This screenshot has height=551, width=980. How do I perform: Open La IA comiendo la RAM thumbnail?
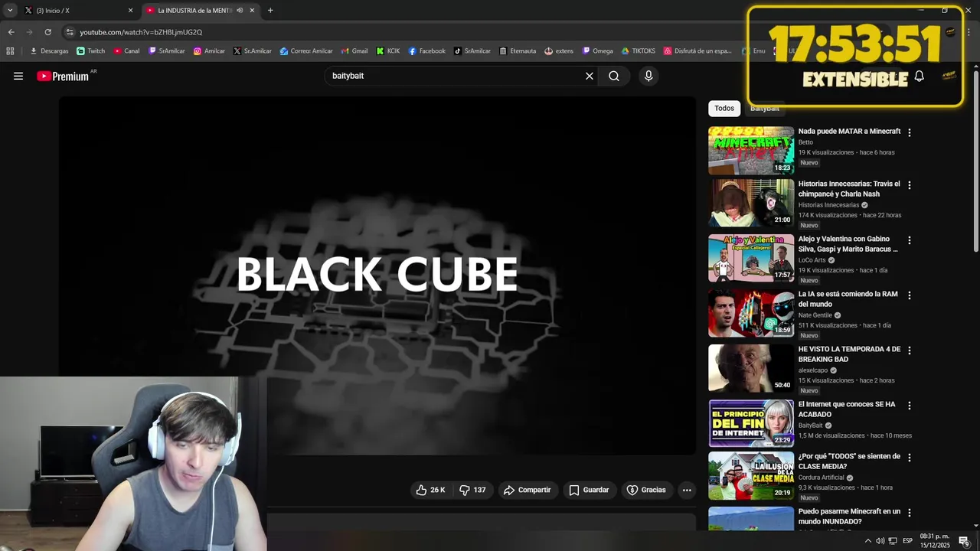[x=751, y=313]
